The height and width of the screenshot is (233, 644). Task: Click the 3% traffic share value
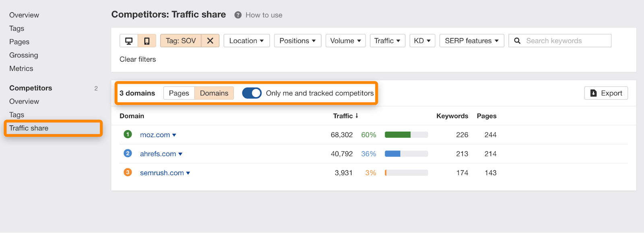pos(371,173)
